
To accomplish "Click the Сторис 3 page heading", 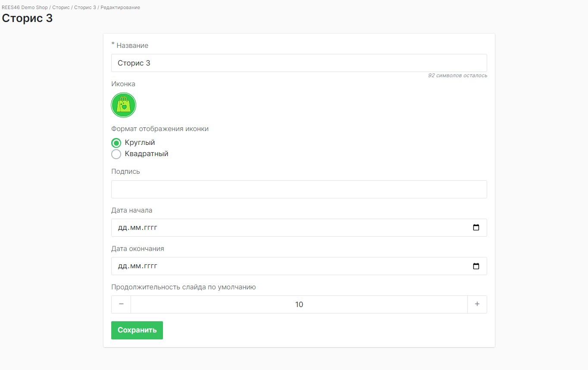I will 27,19.
